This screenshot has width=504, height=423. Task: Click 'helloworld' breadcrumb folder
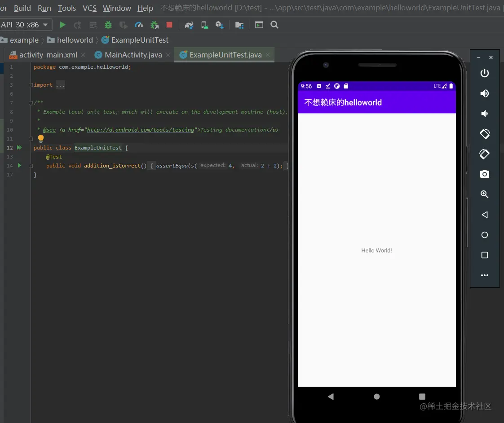pos(70,40)
